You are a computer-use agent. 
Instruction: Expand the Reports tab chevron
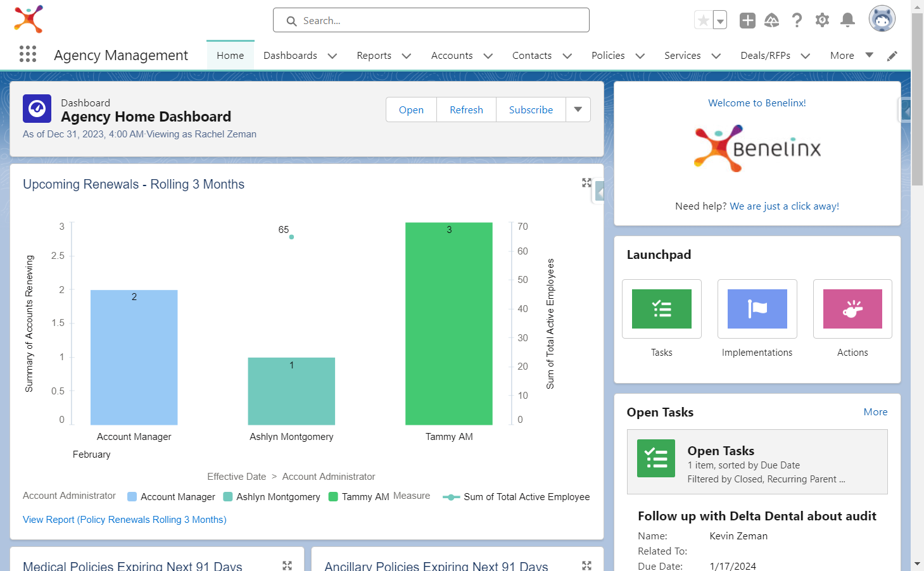[407, 56]
